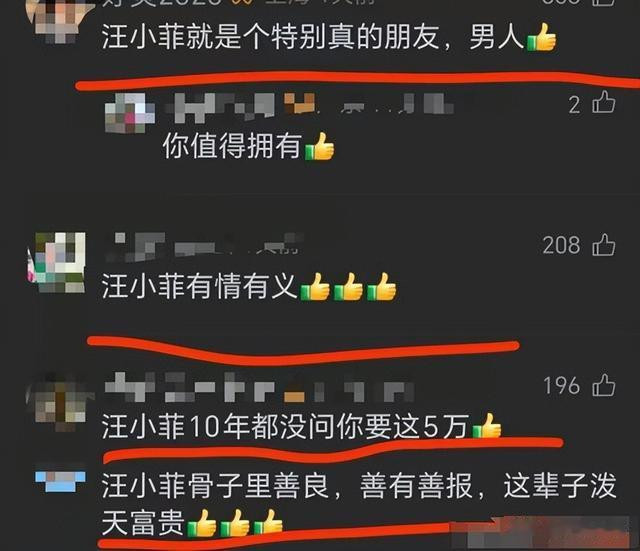Like the reply '你值得拥有' with thumbs-up icon
This screenshot has height=551, width=640.
[x=604, y=102]
